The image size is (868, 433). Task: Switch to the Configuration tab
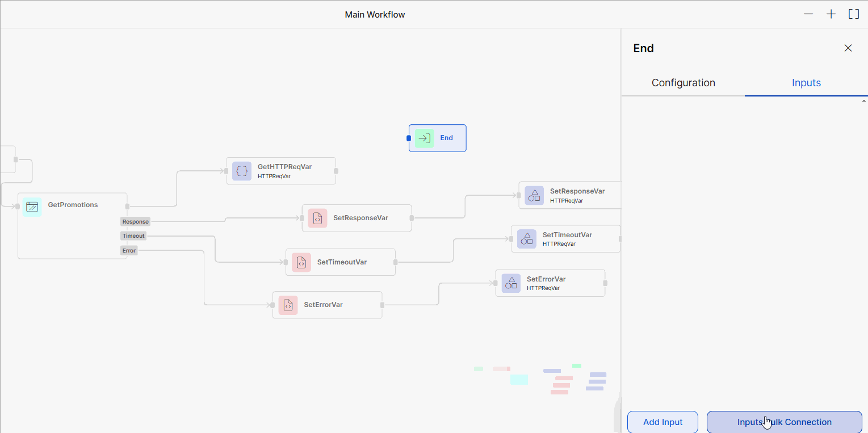(x=683, y=83)
